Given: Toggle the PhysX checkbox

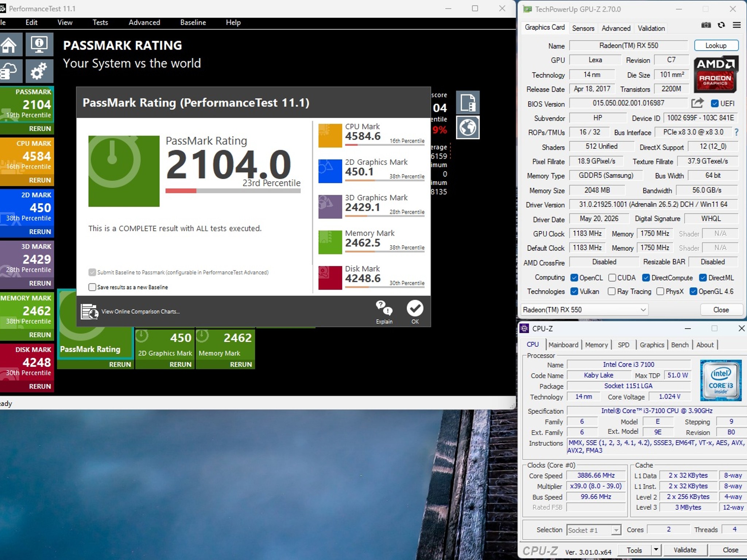Looking at the screenshot, I should [x=660, y=291].
